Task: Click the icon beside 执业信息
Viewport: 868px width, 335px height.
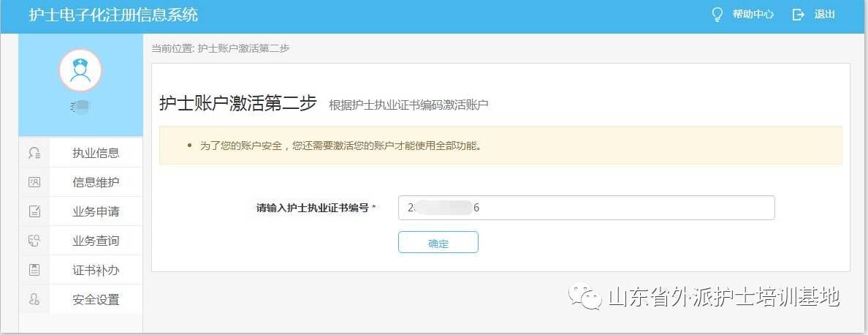Action: [34, 153]
